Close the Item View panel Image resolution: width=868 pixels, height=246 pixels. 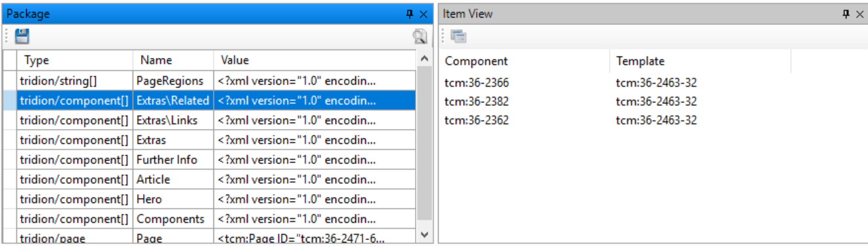click(x=860, y=14)
